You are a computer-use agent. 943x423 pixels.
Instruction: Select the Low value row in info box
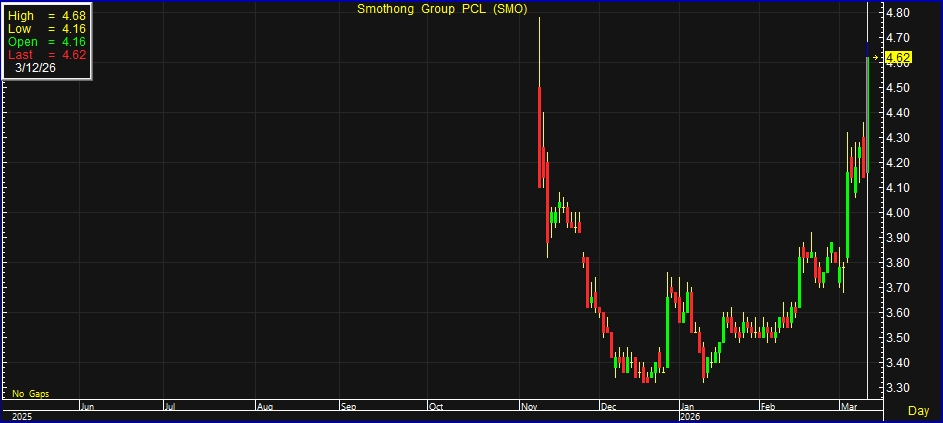(x=47, y=29)
